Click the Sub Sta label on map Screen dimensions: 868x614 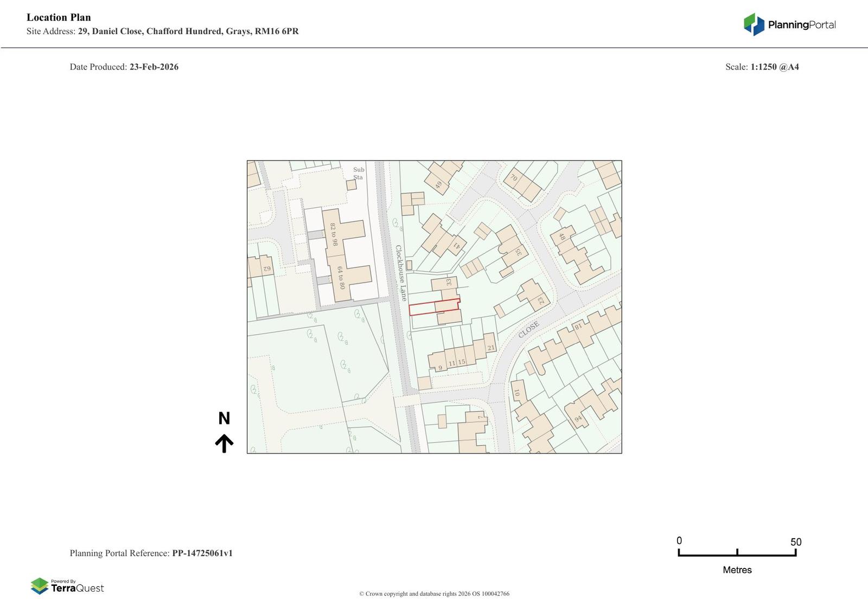(x=359, y=174)
